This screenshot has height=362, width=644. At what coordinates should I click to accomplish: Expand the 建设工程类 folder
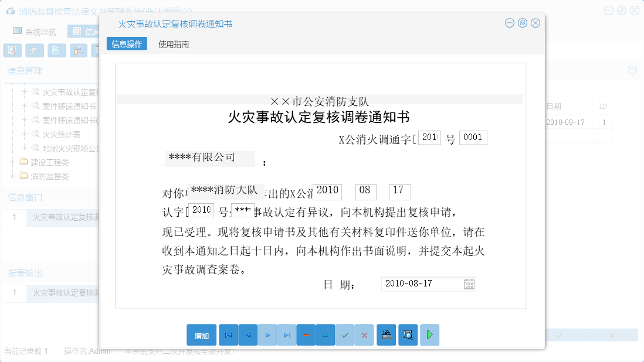tap(13, 162)
